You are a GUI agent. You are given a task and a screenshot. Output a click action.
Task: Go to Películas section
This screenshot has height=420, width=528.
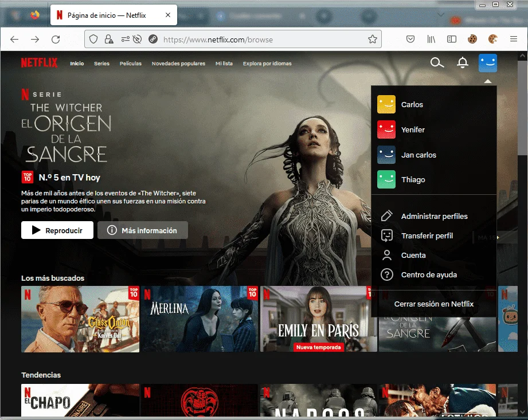click(x=131, y=63)
